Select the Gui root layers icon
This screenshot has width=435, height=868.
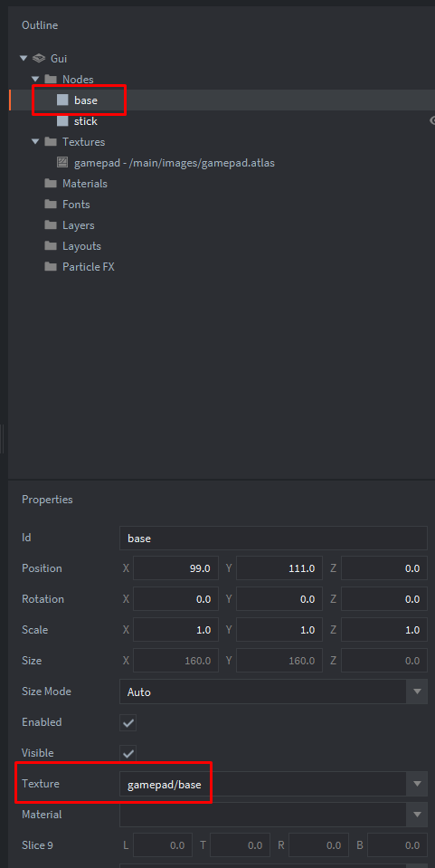[x=39, y=58]
